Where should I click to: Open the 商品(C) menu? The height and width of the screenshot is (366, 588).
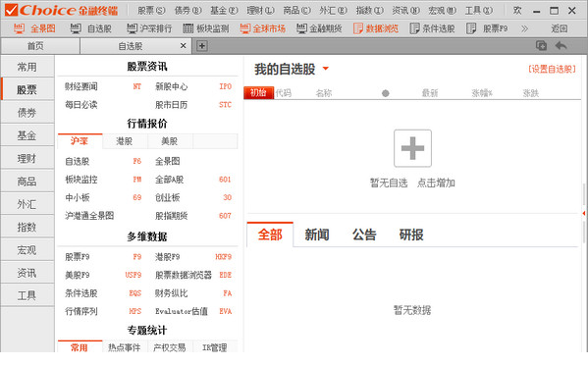tap(296, 11)
